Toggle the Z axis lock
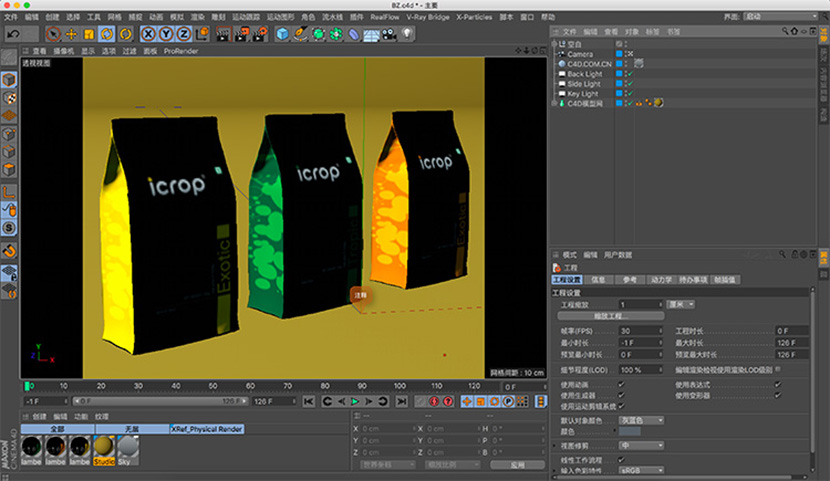The image size is (830, 481). [x=184, y=34]
